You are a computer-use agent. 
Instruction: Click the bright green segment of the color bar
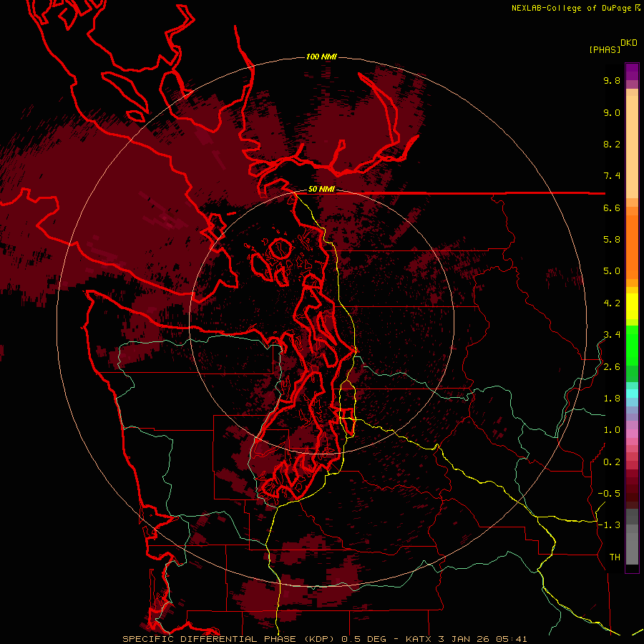(x=632, y=345)
